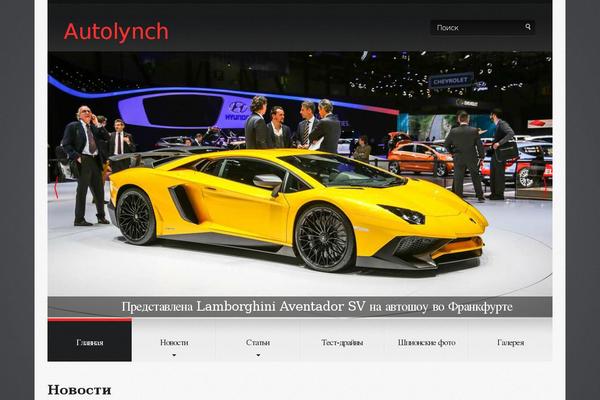Open the Новости menu item
This screenshot has width=600, height=400.
[174, 343]
